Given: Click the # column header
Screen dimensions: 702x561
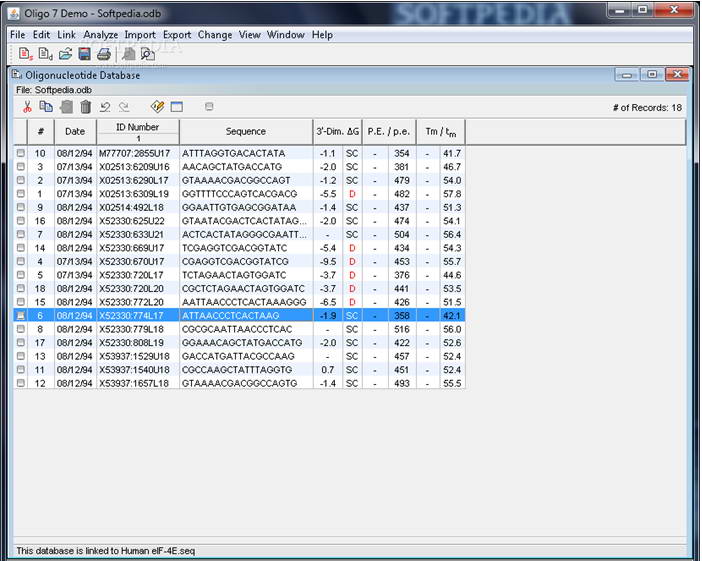Looking at the screenshot, I should pos(41,132).
